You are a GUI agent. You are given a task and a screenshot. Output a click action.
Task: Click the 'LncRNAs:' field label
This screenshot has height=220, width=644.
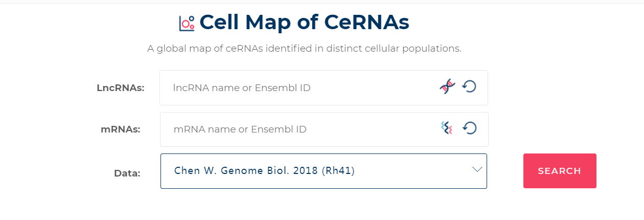point(121,88)
